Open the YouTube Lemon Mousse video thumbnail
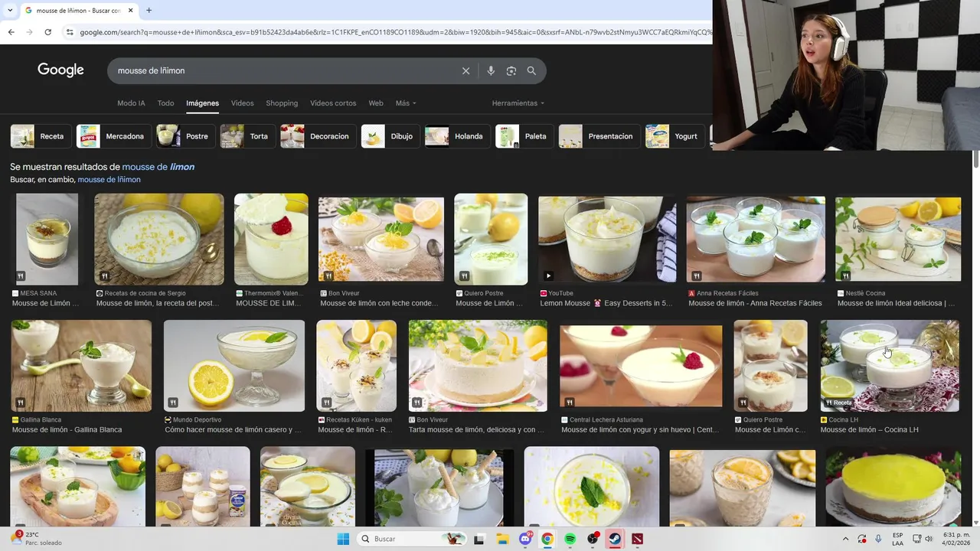Screen dimensions: 980x551 607,239
